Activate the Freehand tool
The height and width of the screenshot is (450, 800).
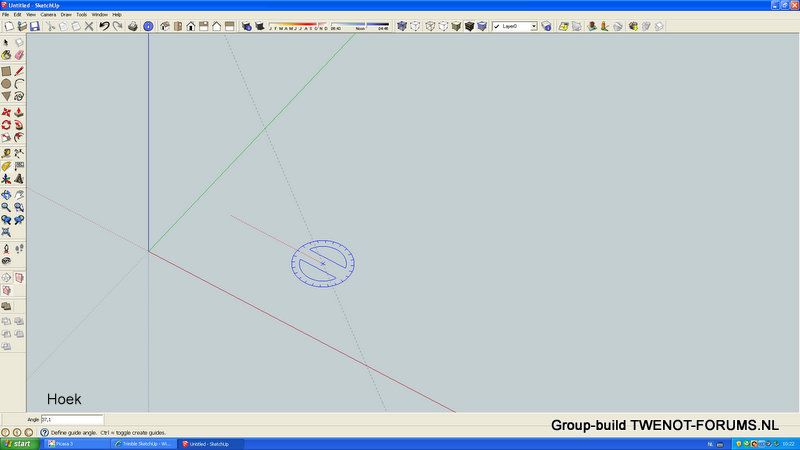click(x=19, y=96)
